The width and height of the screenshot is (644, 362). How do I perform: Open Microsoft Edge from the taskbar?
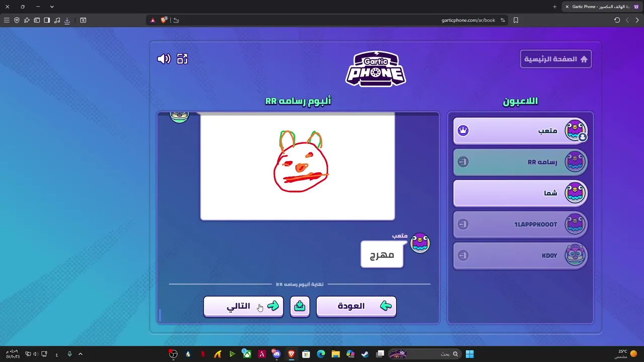[321, 354]
